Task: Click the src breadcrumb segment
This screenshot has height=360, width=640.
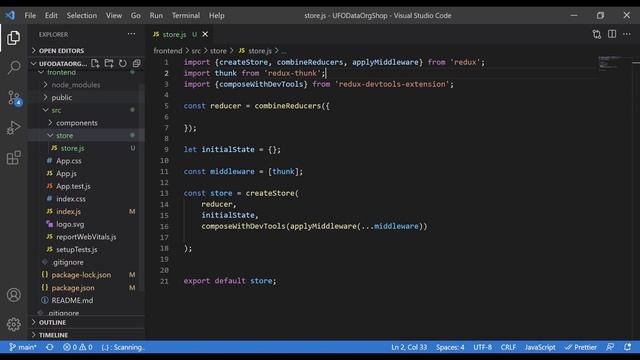Action: [x=196, y=51]
